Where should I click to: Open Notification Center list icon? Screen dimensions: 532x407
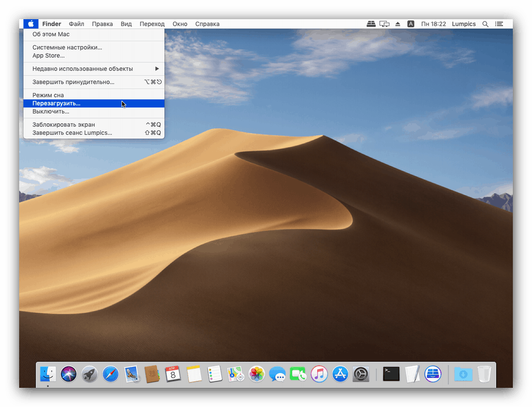[x=499, y=24]
